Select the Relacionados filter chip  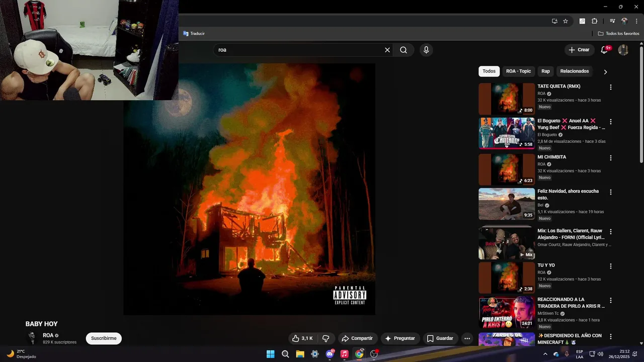[x=575, y=71]
